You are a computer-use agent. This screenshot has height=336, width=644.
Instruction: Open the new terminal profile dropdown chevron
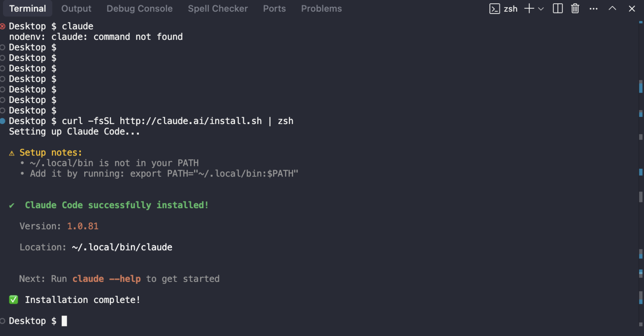[x=541, y=8]
